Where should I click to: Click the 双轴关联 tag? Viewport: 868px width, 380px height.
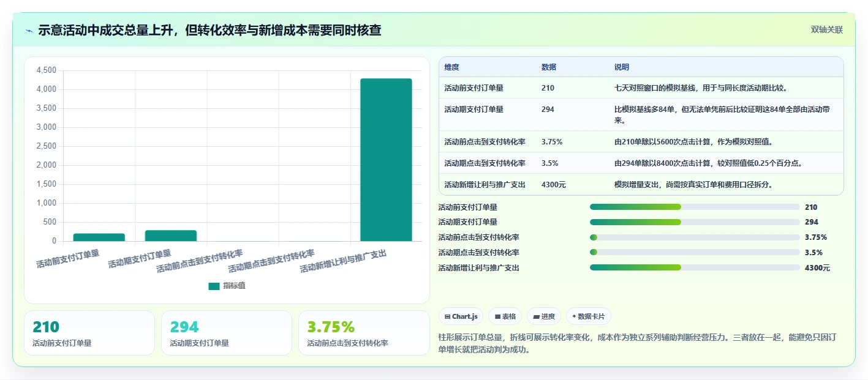(827, 30)
